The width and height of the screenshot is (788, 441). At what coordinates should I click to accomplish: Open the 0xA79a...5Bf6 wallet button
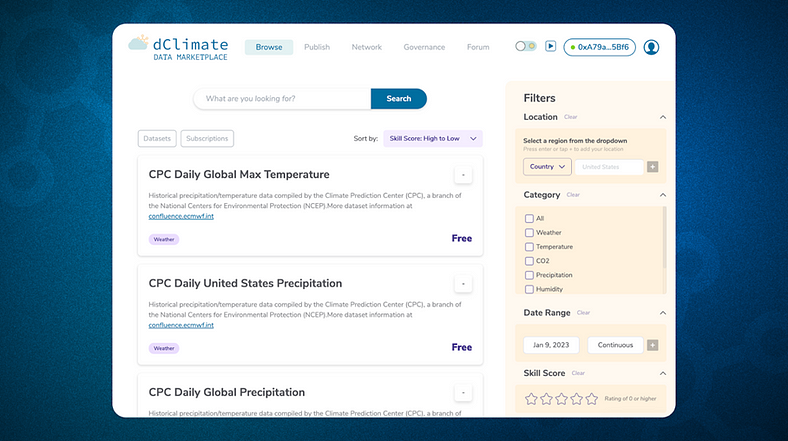600,47
